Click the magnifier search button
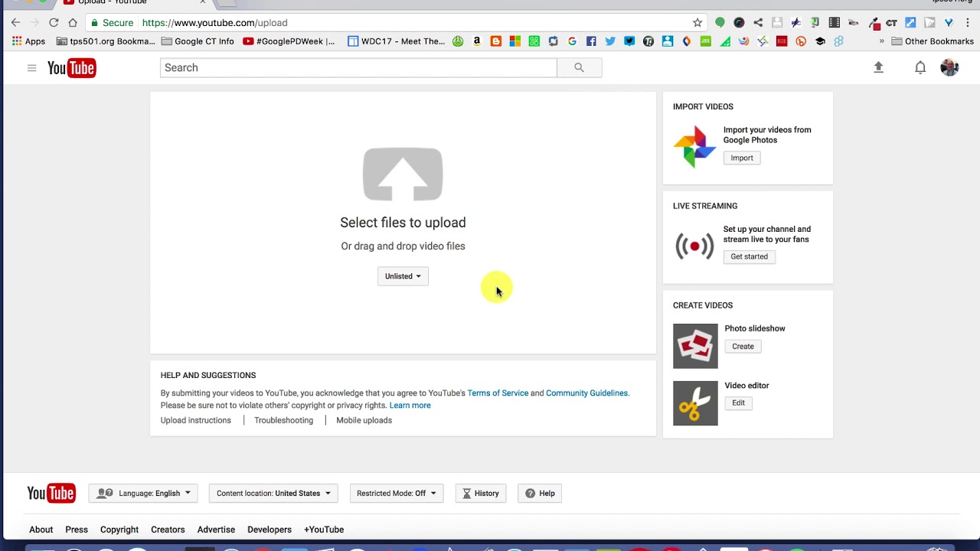This screenshot has height=551, width=980. click(x=579, y=67)
